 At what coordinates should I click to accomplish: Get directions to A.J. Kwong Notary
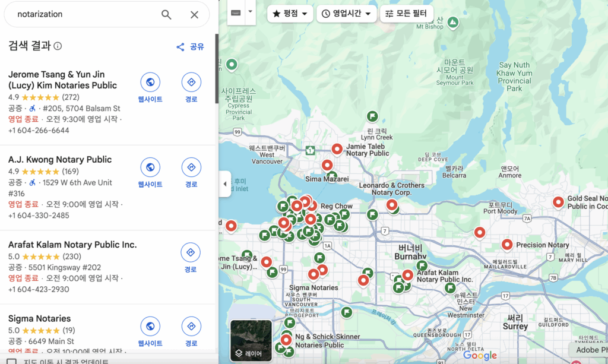click(x=191, y=173)
